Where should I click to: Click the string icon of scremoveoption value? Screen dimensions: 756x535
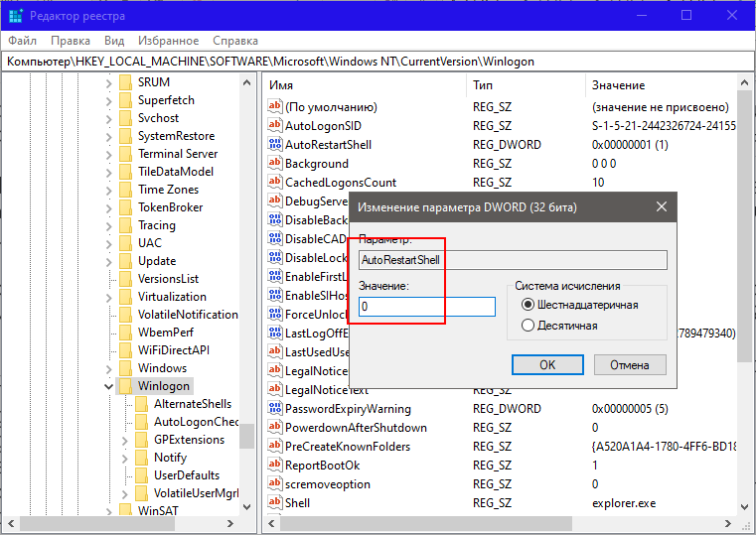click(x=275, y=483)
